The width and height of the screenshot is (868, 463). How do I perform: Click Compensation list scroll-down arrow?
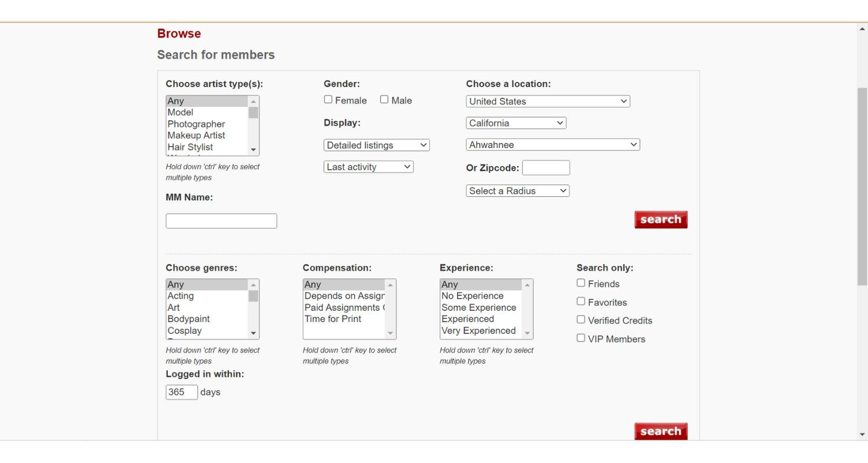tap(391, 333)
